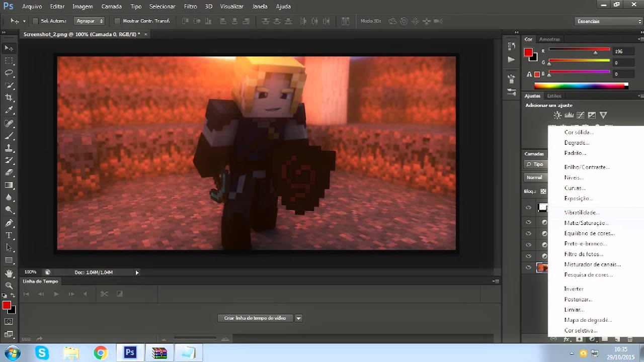Select the Lasso tool

[9, 73]
